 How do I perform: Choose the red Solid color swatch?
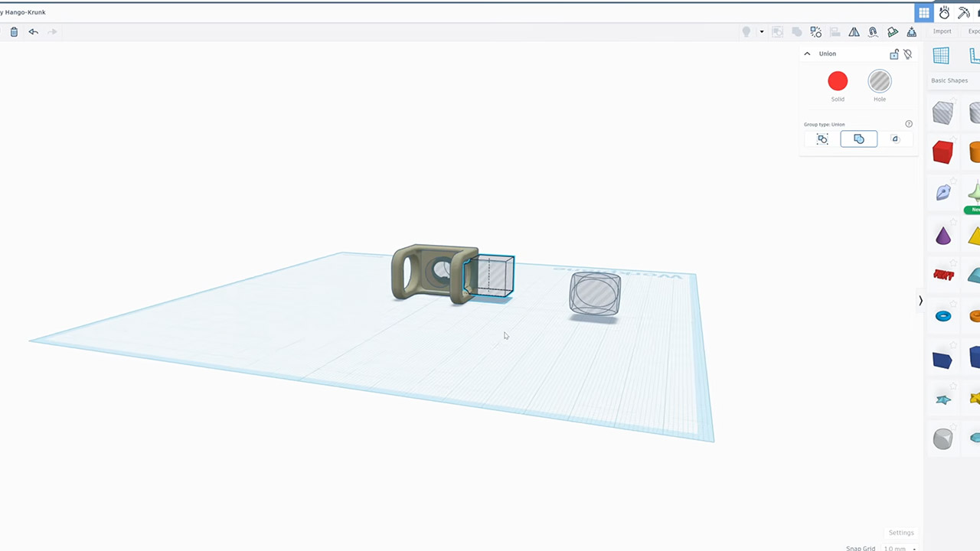[x=838, y=81]
